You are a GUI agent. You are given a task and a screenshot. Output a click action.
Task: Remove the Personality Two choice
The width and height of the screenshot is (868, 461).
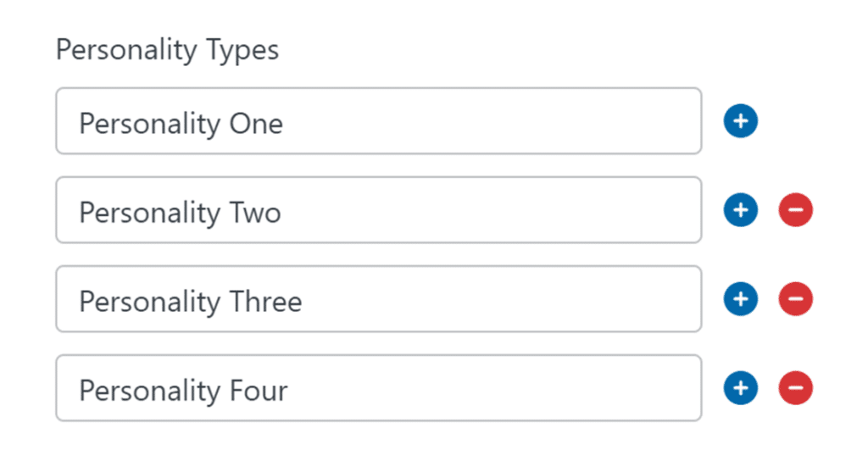(x=795, y=210)
